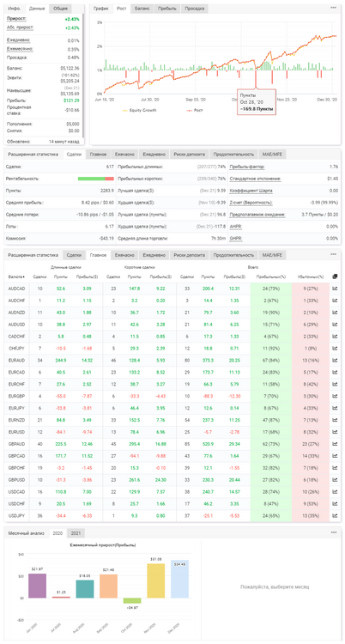
Task: Open EURJPY row chart icon
Action: 335,408
